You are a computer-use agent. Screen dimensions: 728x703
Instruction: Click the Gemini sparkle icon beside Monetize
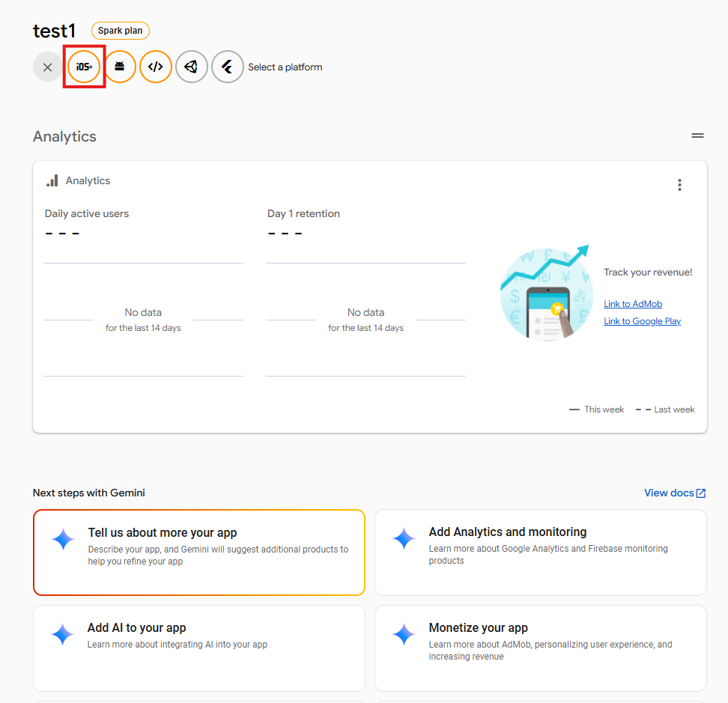point(404,634)
